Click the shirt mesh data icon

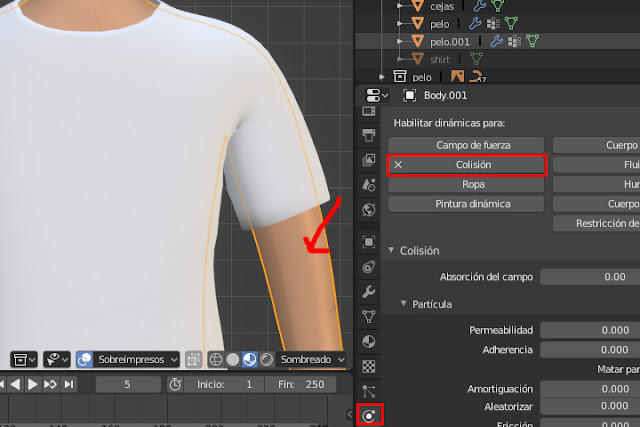tap(476, 59)
